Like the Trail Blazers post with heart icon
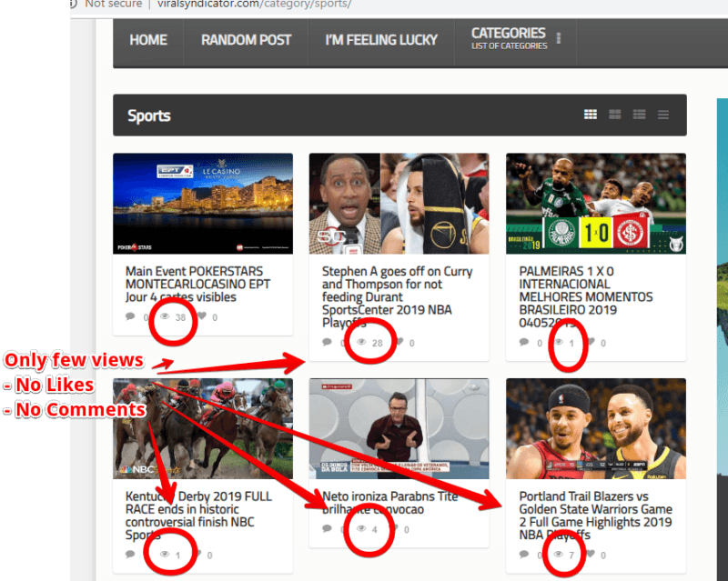Viewport: 728px width, 581px height. pos(591,554)
